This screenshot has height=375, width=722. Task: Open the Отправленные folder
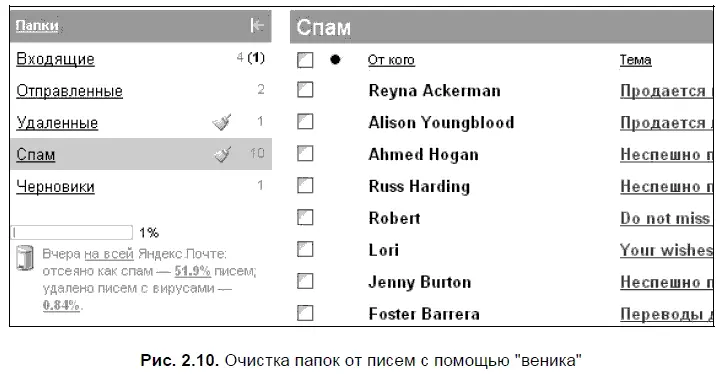click(70, 91)
